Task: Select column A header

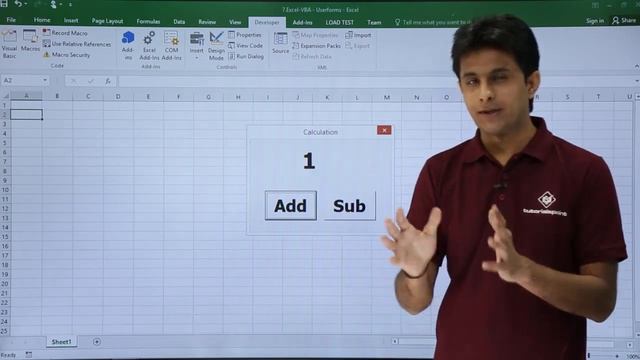Action: point(27,96)
